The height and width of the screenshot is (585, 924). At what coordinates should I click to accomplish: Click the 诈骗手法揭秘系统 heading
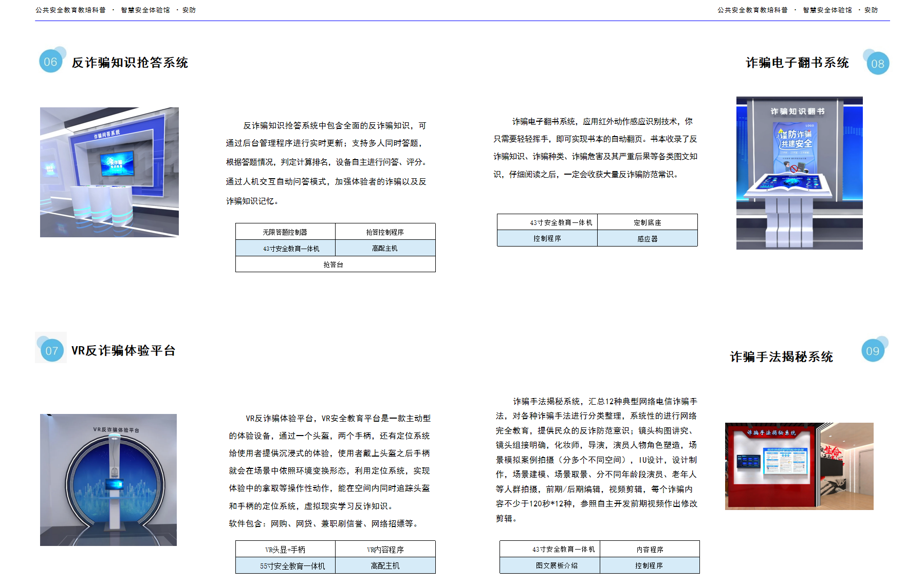(781, 357)
